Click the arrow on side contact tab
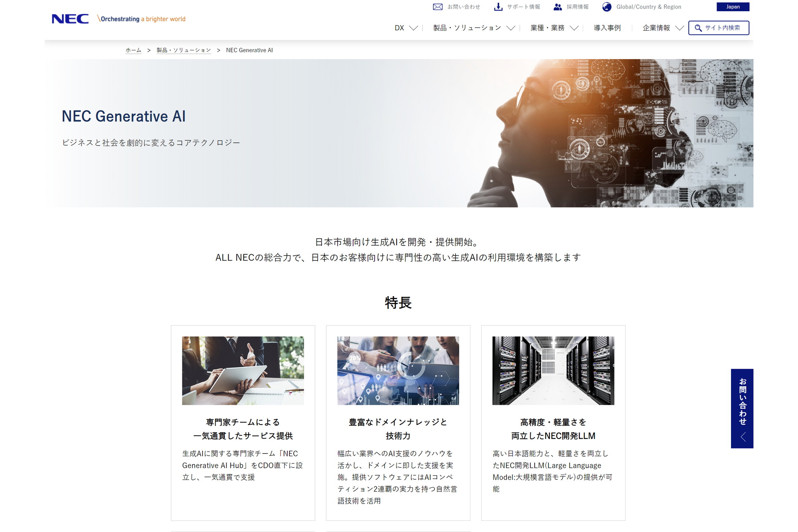798x532 pixels. click(x=743, y=437)
